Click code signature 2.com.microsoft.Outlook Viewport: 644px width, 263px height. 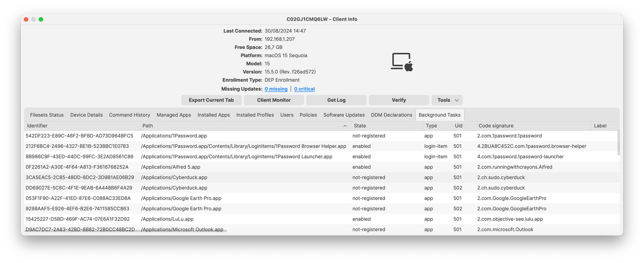coord(505,229)
